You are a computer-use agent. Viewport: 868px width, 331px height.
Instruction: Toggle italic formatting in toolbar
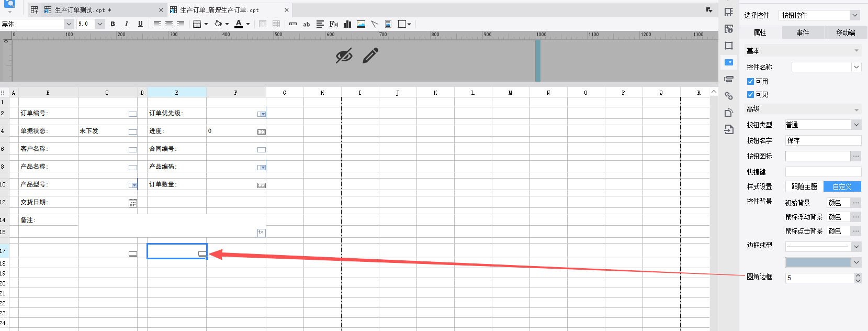coord(126,24)
